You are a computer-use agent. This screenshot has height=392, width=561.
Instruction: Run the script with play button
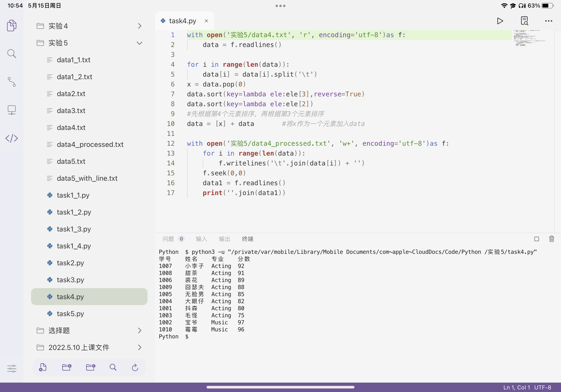(x=500, y=21)
